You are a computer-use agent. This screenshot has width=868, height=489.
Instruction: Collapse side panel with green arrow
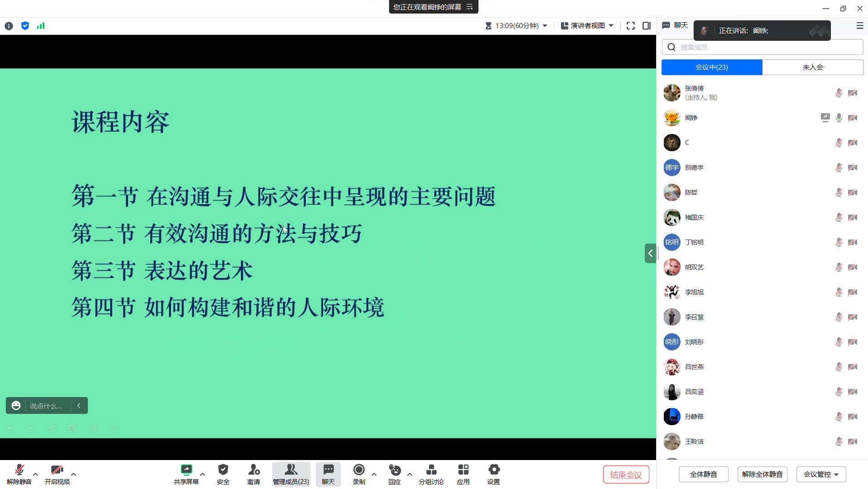(650, 254)
